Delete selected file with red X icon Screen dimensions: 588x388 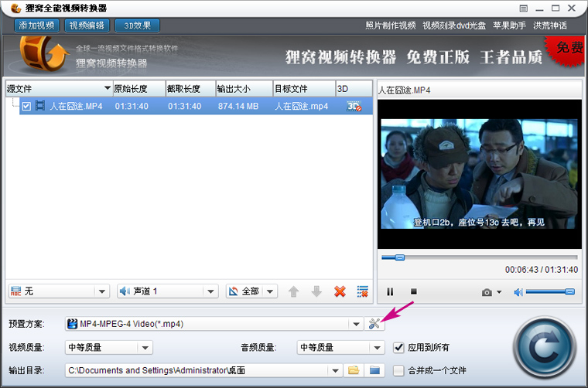coord(340,291)
